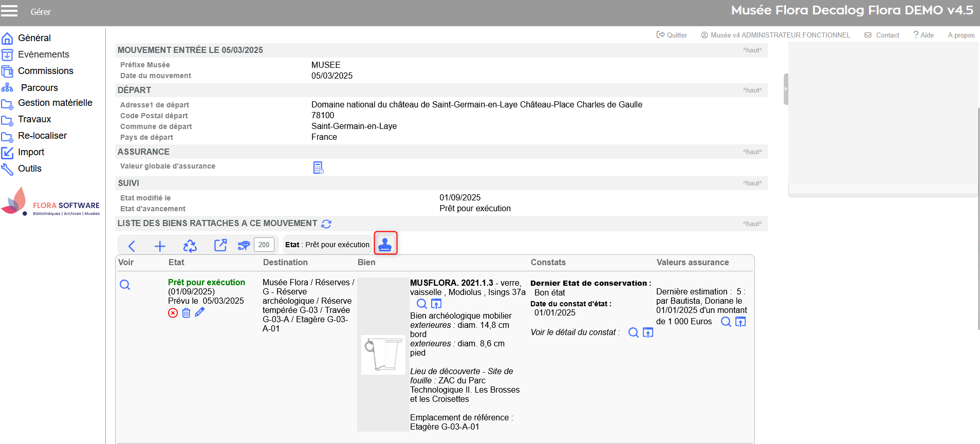Image resolution: width=980 pixels, height=444 pixels.
Task: Toggle the eye visibility icon in the toolbar
Action: click(x=244, y=246)
